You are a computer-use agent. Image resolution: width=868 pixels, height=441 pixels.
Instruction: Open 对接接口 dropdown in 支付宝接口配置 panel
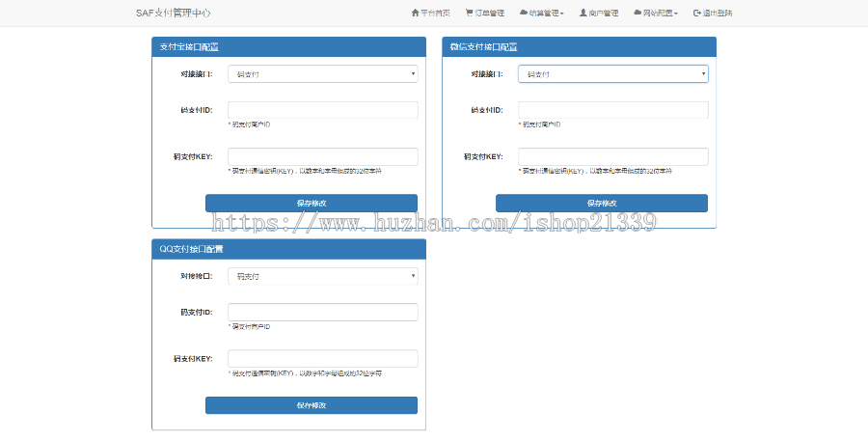pyautogui.click(x=323, y=73)
